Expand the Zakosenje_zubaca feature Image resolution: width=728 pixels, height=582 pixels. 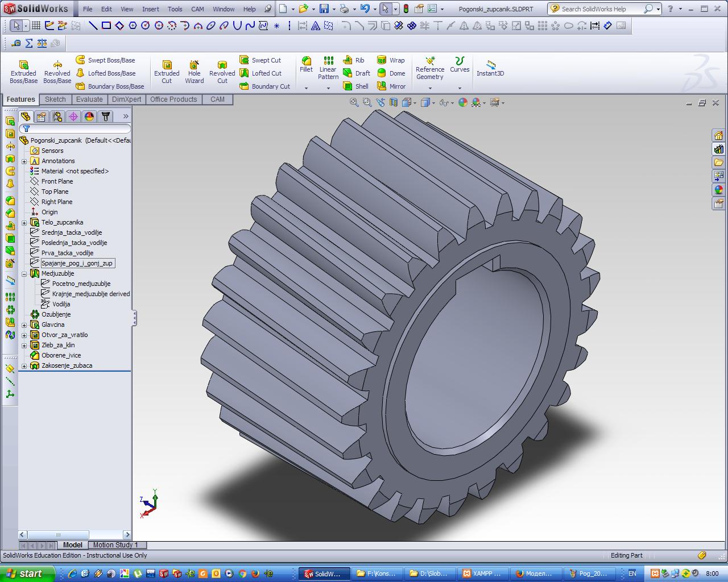[x=24, y=366]
